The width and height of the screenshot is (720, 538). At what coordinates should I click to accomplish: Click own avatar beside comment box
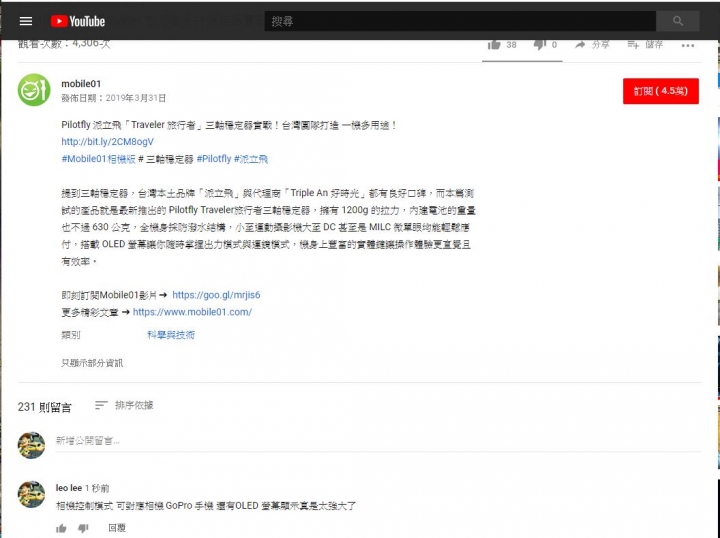(31, 445)
